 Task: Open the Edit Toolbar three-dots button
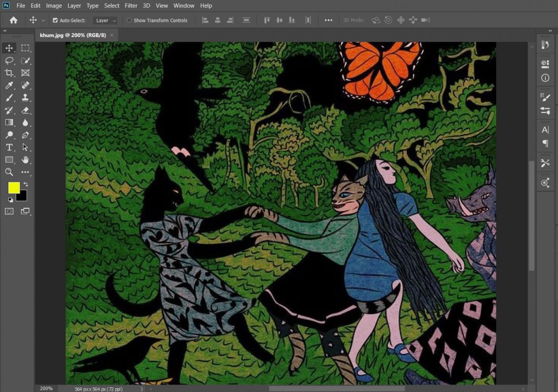coord(25,172)
